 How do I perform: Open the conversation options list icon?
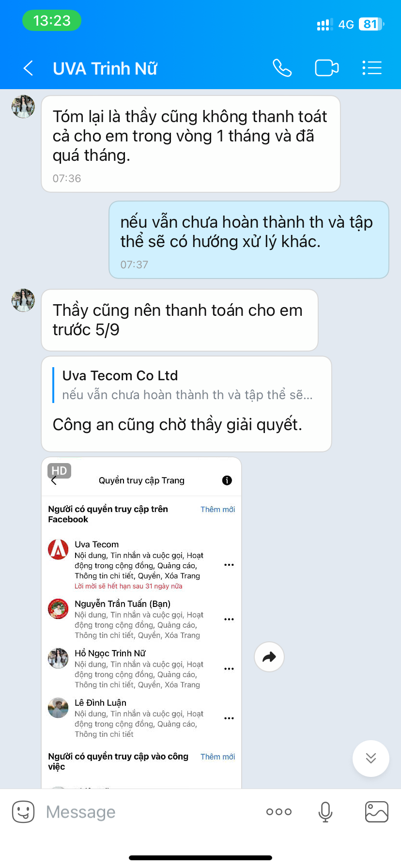click(372, 68)
